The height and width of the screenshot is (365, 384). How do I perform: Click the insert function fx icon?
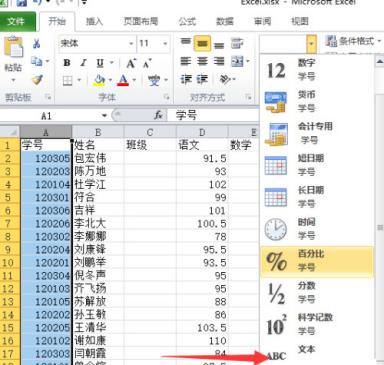(158, 116)
